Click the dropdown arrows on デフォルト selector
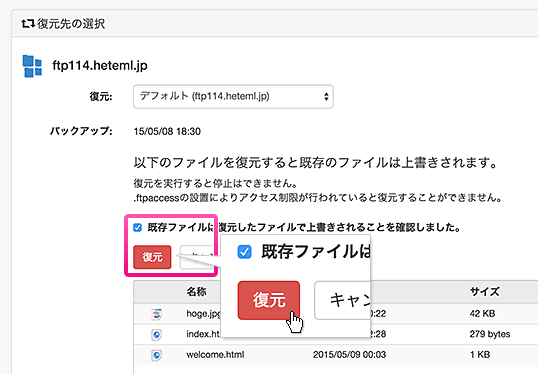The width and height of the screenshot is (538, 374). pos(326,96)
